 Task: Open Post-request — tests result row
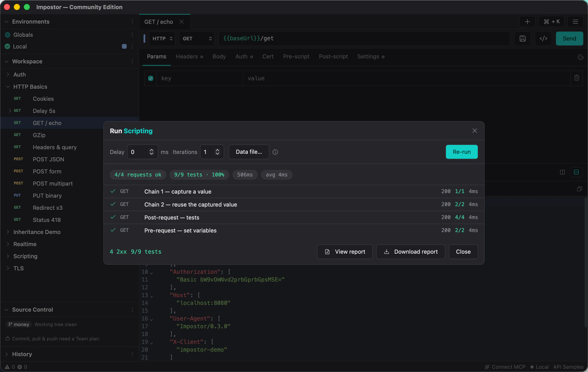point(294,217)
